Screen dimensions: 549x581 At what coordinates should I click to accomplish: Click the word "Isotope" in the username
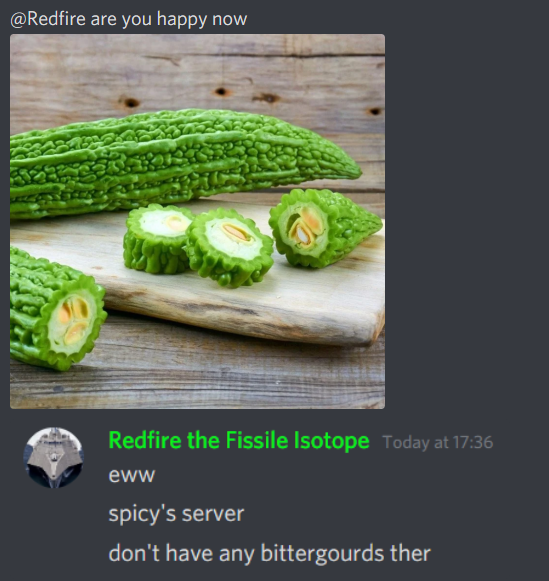(332, 441)
